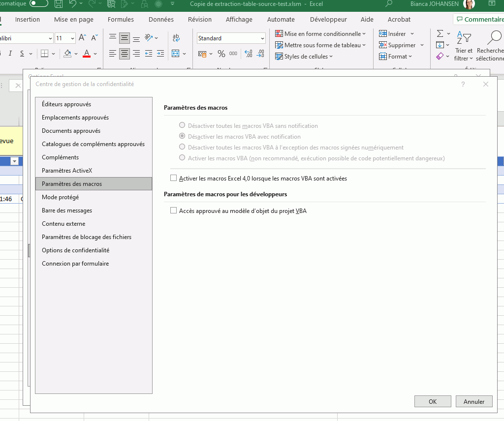Click the wrap text icon
Screen dimensions: 504x421
click(176, 38)
